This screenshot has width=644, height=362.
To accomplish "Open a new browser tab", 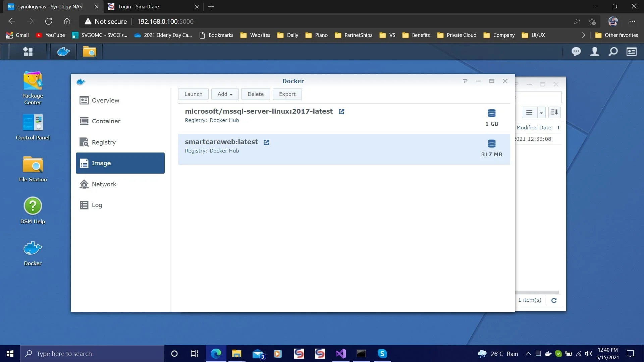I will tap(211, 7).
